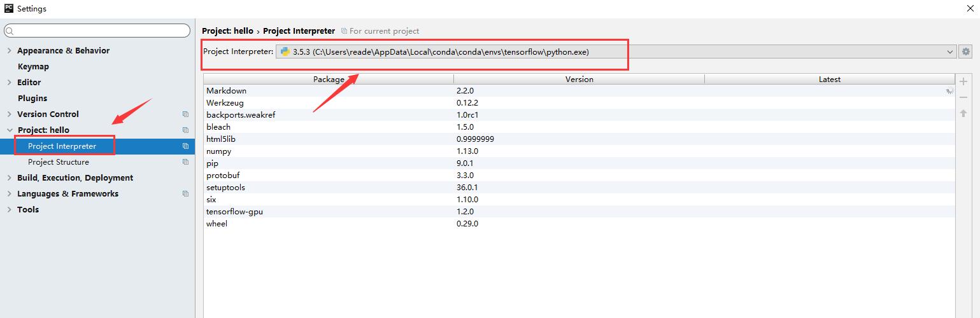Viewport: 980px width, 318px height.
Task: Click the Latest column header
Action: pyautogui.click(x=829, y=79)
